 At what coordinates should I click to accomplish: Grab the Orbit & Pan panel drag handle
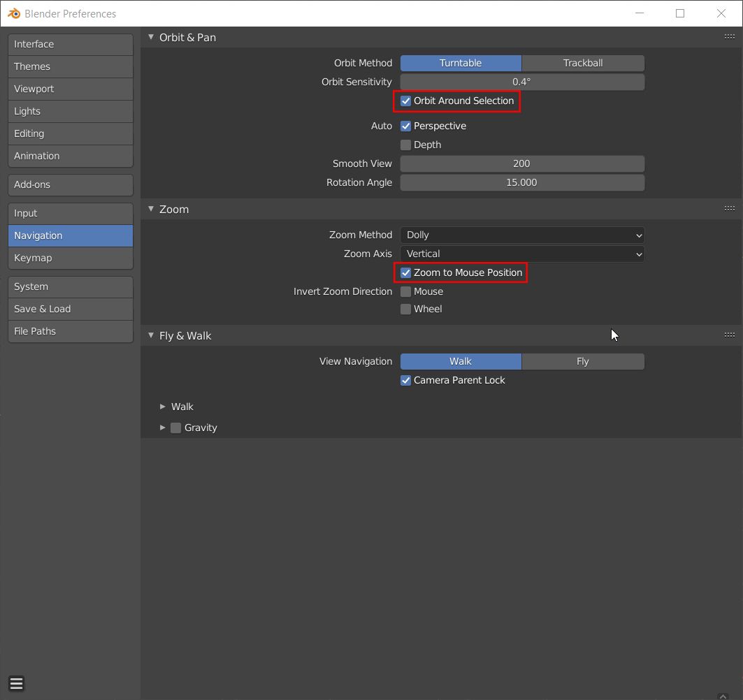tap(729, 37)
